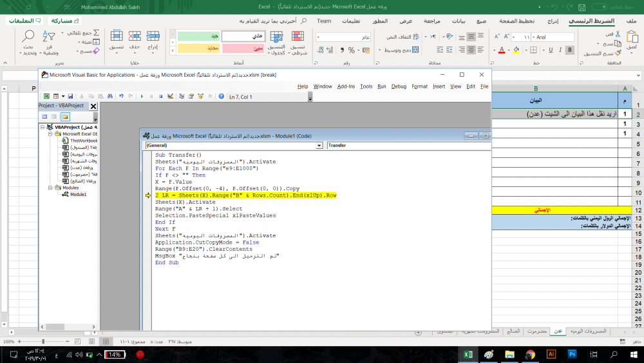Click the Save disk icon in VBA toolbar
Screen dimensions: 644x363
tap(70, 96)
